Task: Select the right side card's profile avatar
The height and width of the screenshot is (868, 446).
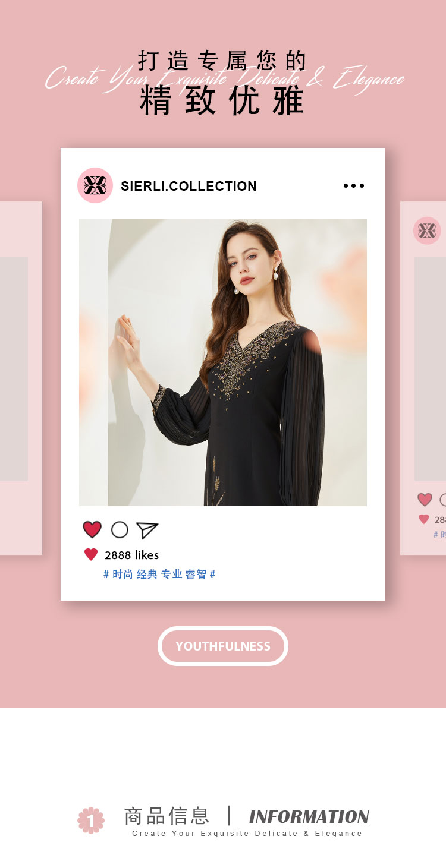Action: [427, 231]
